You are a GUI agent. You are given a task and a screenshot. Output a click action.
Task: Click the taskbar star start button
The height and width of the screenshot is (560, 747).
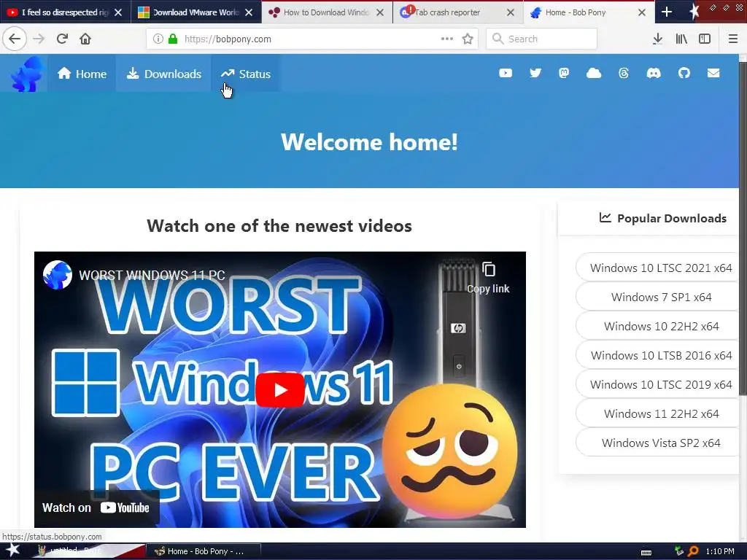12,551
